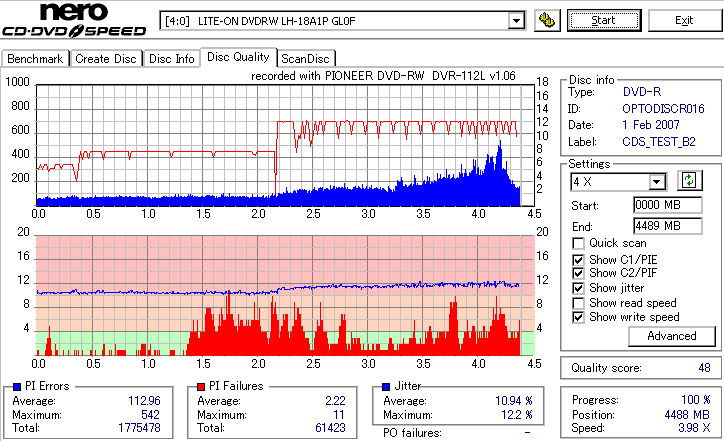
Task: Uncheck the Show jitter option
Action: (x=578, y=288)
